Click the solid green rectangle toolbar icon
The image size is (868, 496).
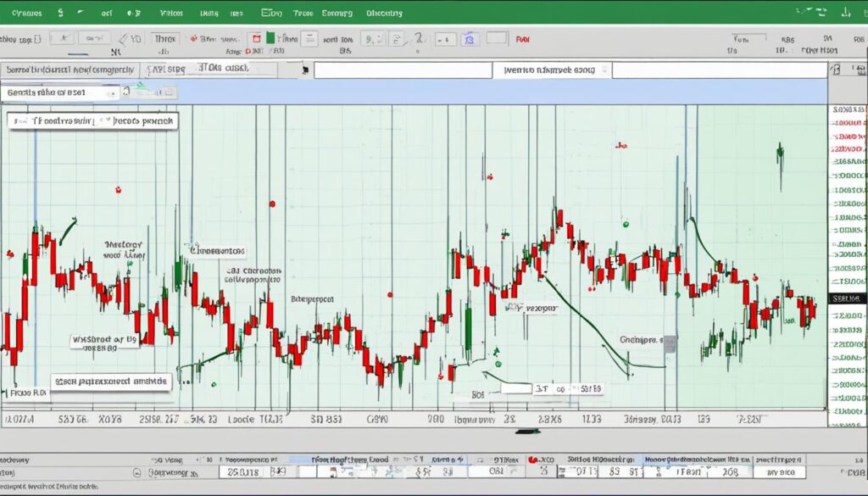pos(270,38)
